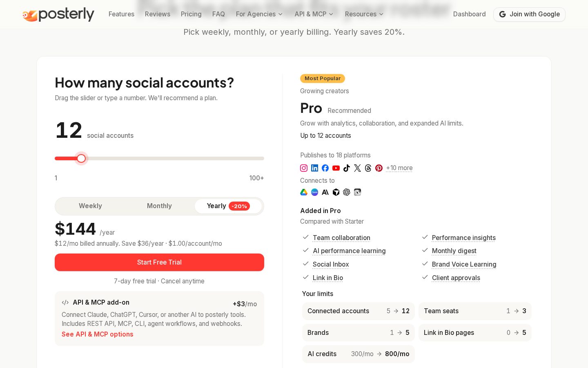Show the +10 more platforms
The width and height of the screenshot is (588, 368).
pyautogui.click(x=399, y=168)
